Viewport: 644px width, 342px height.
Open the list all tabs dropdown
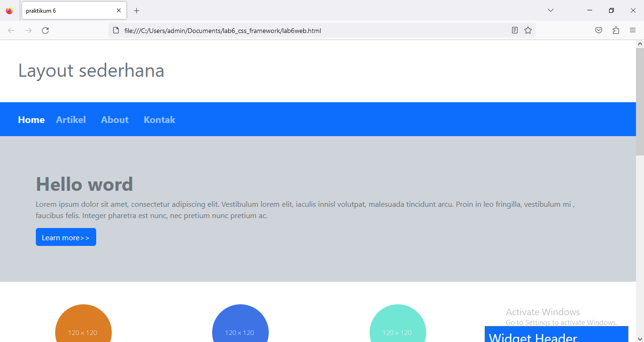click(x=550, y=10)
